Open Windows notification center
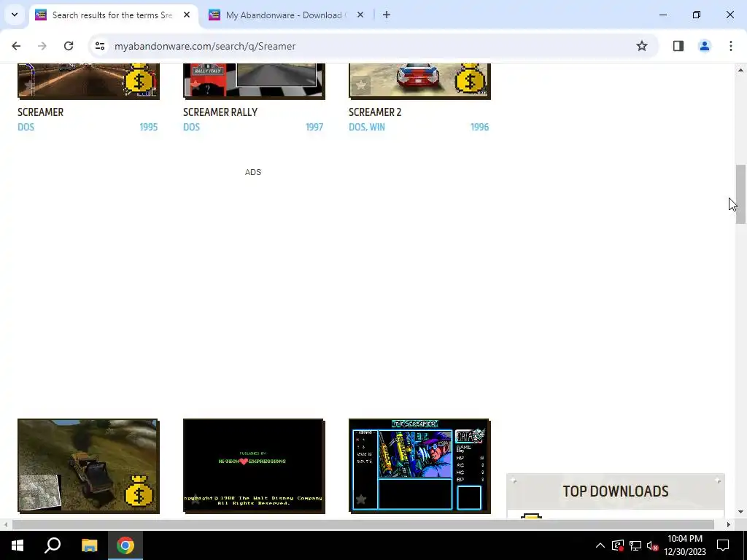Viewport: 747px width, 560px height. click(723, 545)
